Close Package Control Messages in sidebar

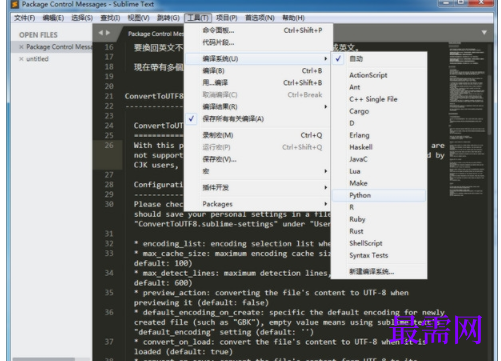pyautogui.click(x=21, y=47)
